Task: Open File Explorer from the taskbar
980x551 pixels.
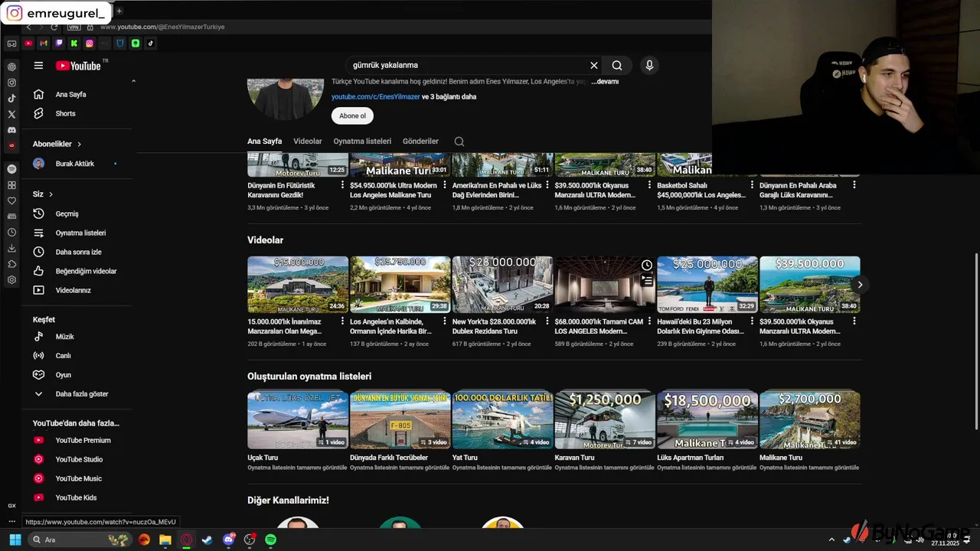Action: coord(165,540)
